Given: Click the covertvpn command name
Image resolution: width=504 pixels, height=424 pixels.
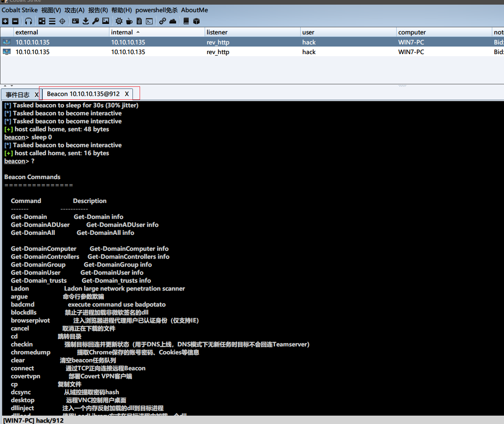Looking at the screenshot, I should tap(26, 376).
